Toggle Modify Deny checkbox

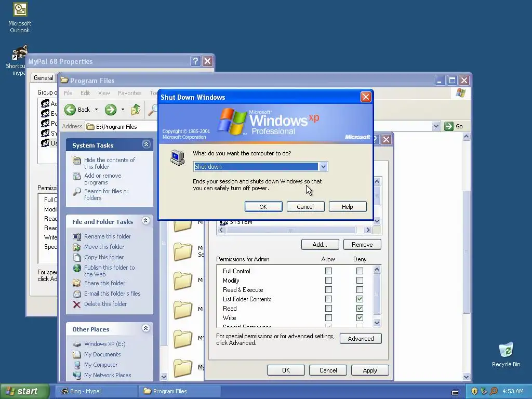(x=360, y=280)
